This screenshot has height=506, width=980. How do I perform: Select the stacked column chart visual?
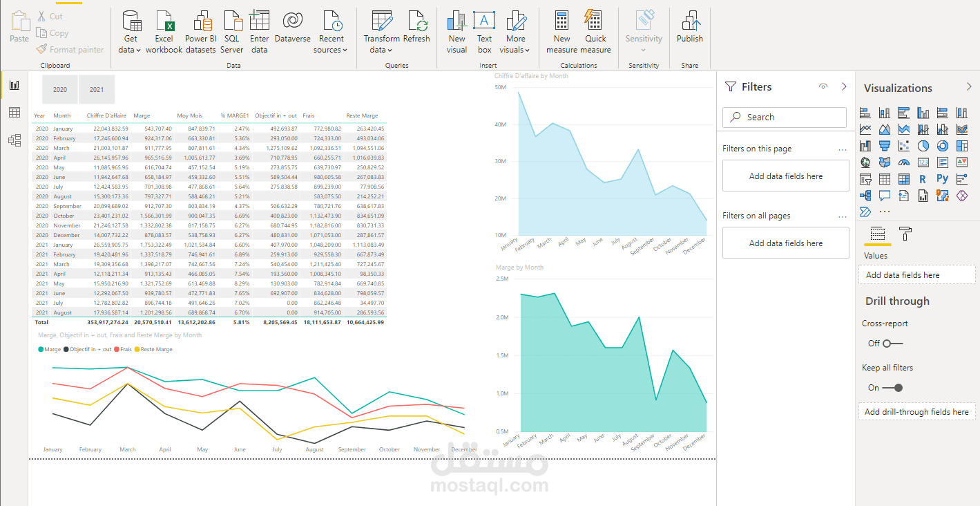pos(885,113)
